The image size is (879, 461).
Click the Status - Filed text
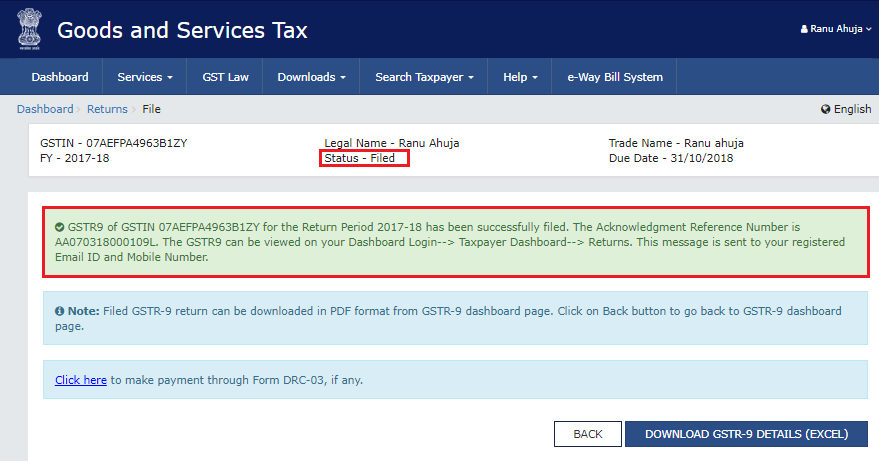[x=360, y=158]
